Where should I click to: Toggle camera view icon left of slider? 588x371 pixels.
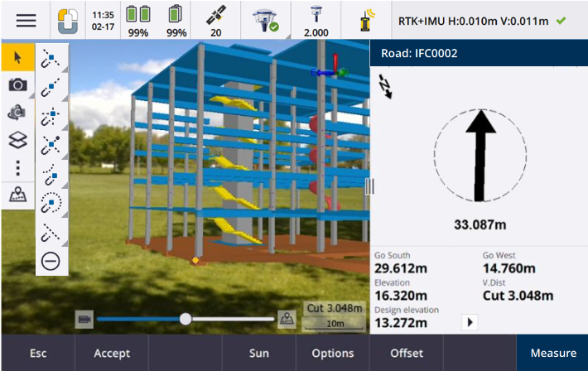tap(84, 319)
